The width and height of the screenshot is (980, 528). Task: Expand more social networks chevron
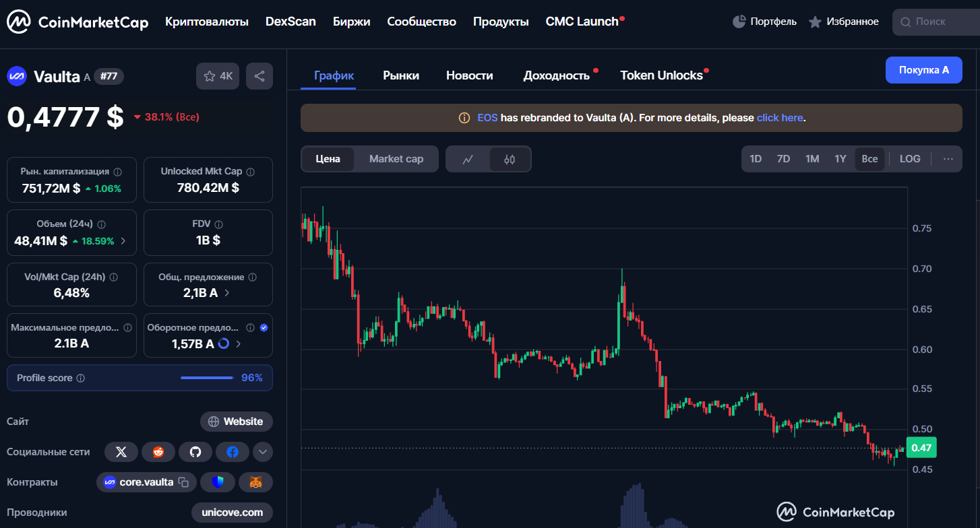click(x=263, y=452)
